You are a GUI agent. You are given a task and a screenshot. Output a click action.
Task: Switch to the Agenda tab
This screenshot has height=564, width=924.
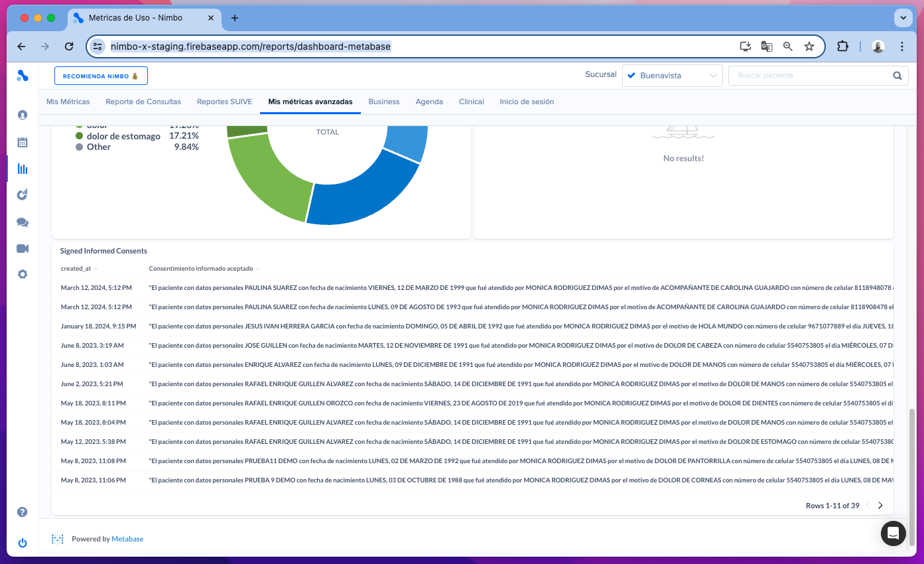click(429, 102)
